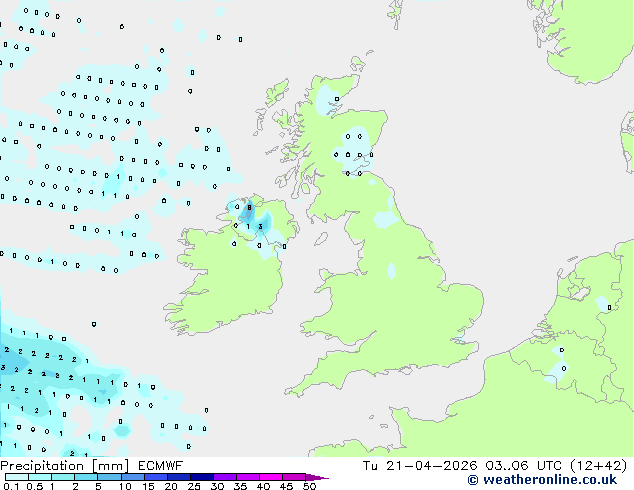The height and width of the screenshot is (490, 634).
Task: Click the magenta swatch between 40 and 45
Action: click(271, 477)
